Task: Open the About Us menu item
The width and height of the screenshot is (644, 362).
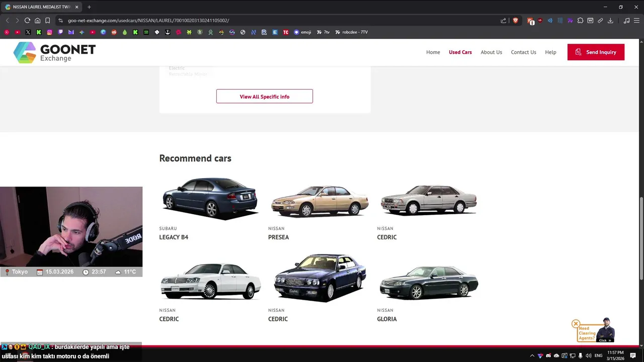Action: (491, 52)
